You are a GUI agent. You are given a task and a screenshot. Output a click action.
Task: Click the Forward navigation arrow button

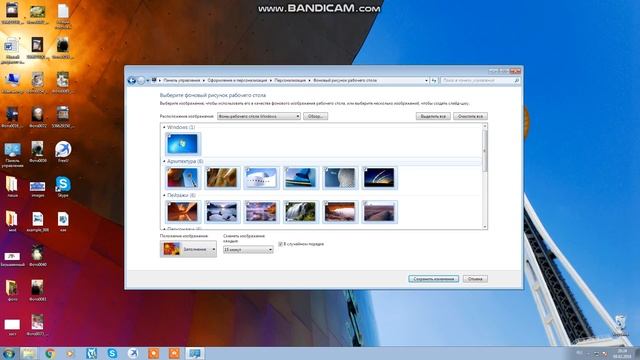coord(141,80)
